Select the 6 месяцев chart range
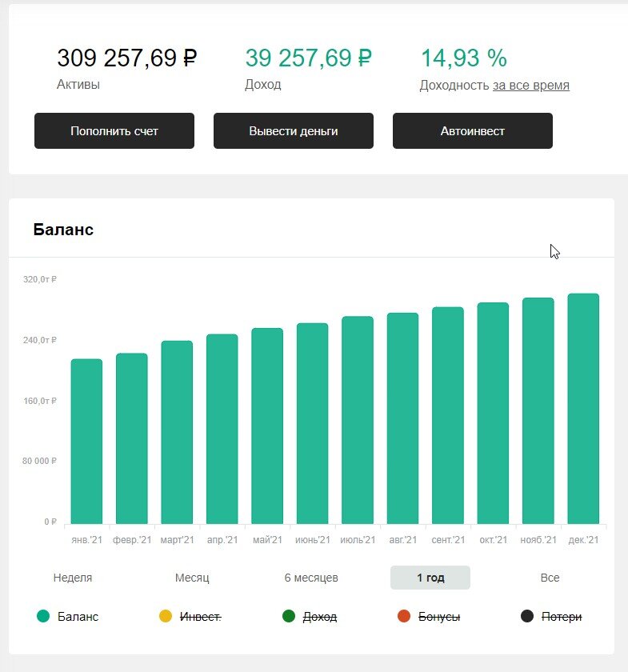The width and height of the screenshot is (628, 672). [x=311, y=578]
